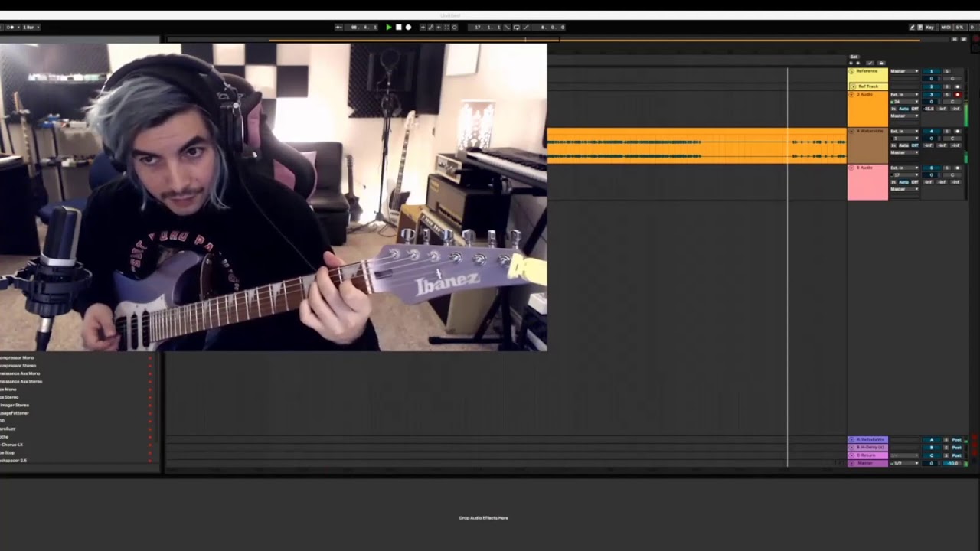Select the 5 Audio pink track header

click(x=867, y=182)
